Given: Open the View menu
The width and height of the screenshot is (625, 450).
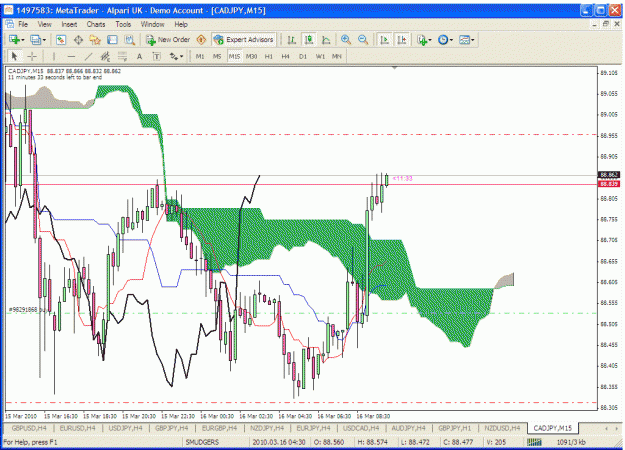Looking at the screenshot, I should coord(45,24).
